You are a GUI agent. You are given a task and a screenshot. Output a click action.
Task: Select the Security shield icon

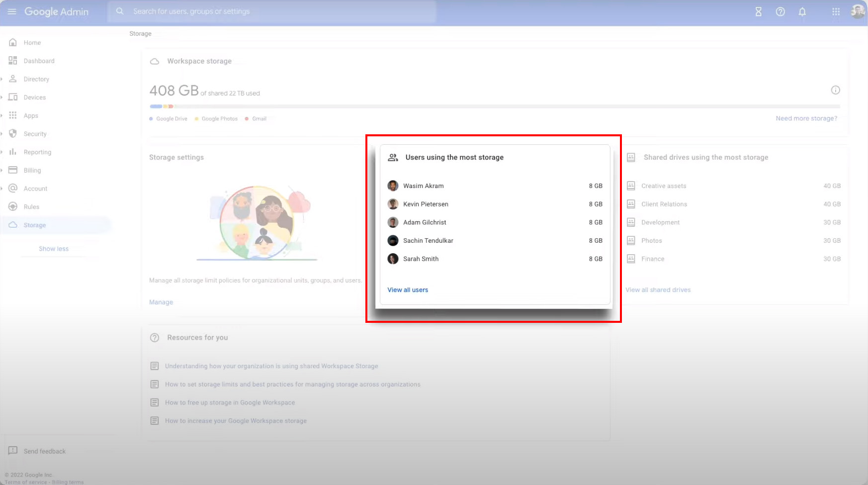(13, 133)
